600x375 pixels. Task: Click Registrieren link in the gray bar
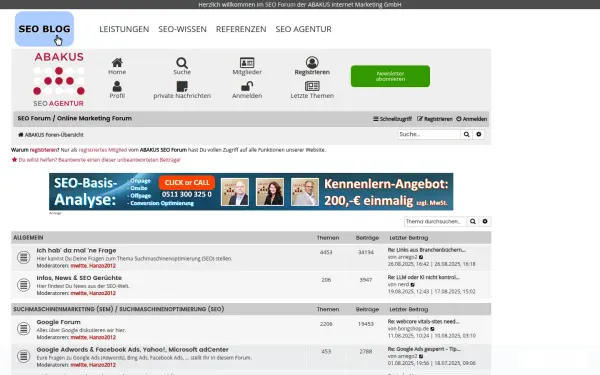click(x=434, y=119)
